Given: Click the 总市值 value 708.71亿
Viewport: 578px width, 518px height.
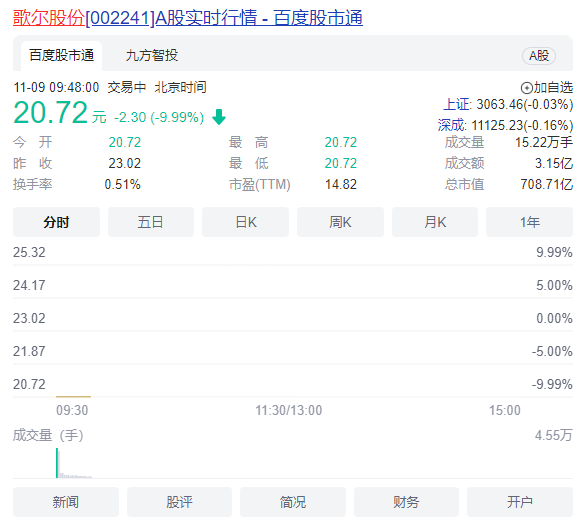Looking at the screenshot, I should pyautogui.click(x=547, y=184).
